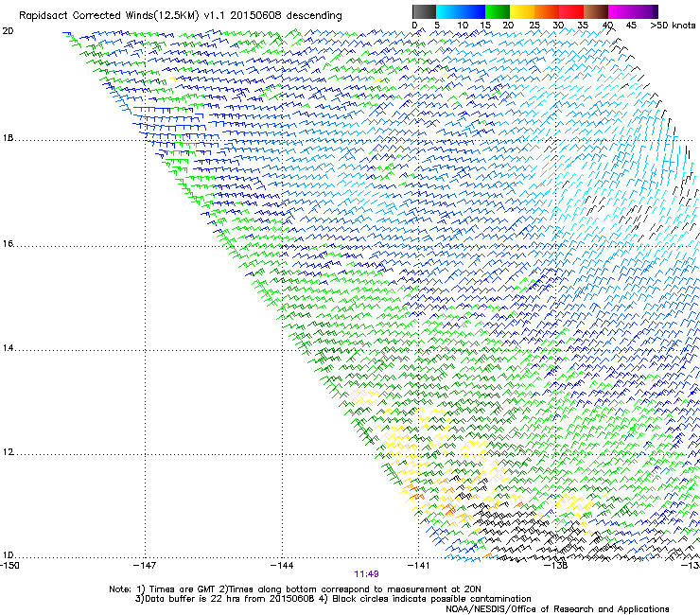Click the longitude axis label "-141"
Image resolution: width=700 pixels, height=615 pixels.
[418, 566]
